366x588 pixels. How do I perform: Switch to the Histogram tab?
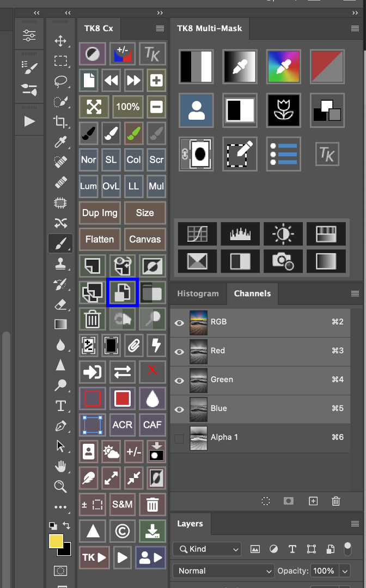point(198,293)
